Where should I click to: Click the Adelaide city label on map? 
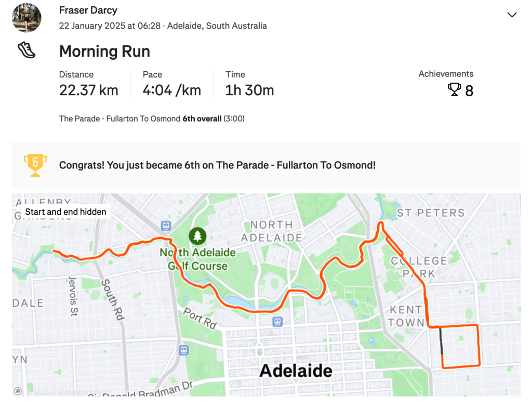click(296, 371)
